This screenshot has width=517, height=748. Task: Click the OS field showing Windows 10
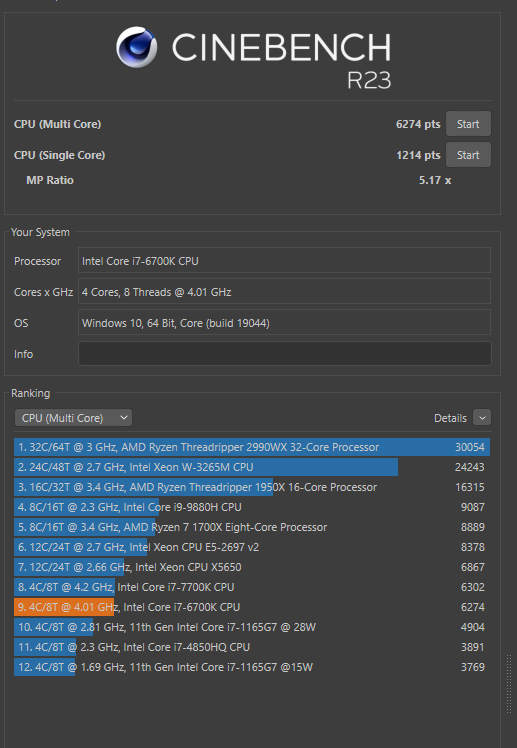point(285,323)
